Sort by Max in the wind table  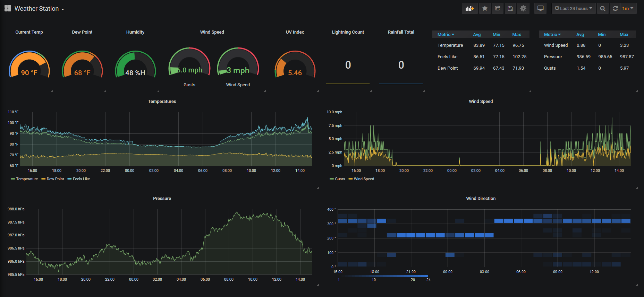coord(624,34)
